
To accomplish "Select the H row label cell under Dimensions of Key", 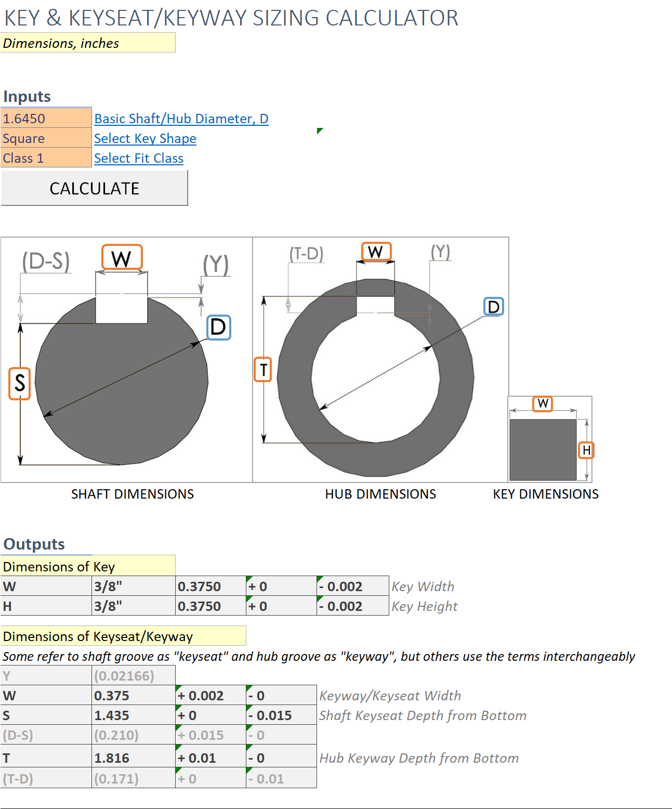I will tap(46, 606).
